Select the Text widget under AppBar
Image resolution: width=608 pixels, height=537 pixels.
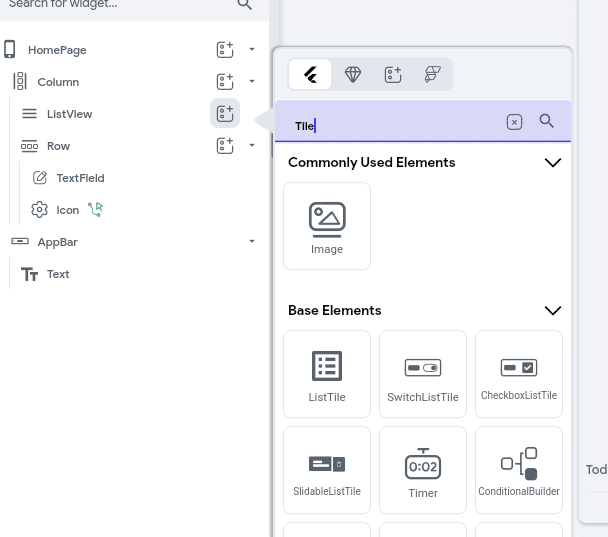coord(58,274)
